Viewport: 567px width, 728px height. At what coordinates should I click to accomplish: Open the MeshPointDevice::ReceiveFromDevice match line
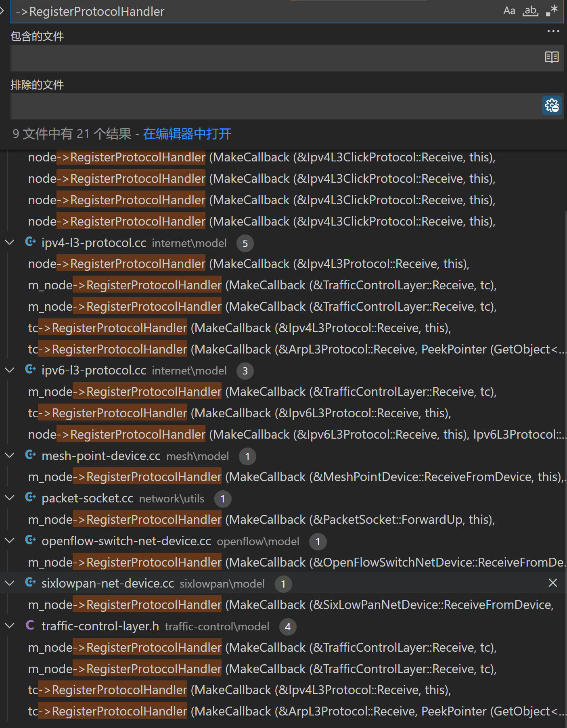click(295, 477)
